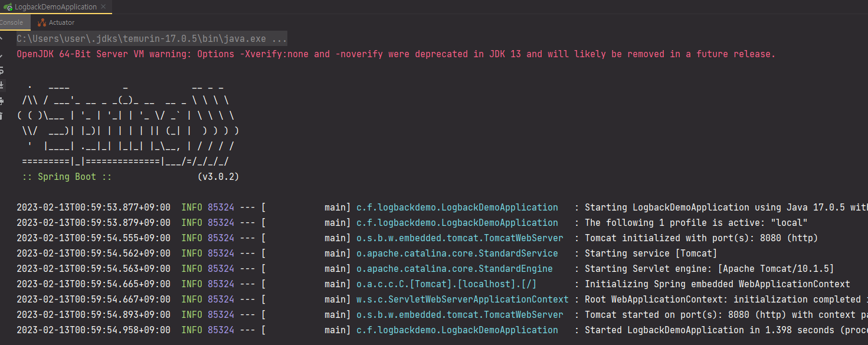This screenshot has height=345, width=868.
Task: Select the LogbackDemoApplication run tab
Action: pos(55,7)
